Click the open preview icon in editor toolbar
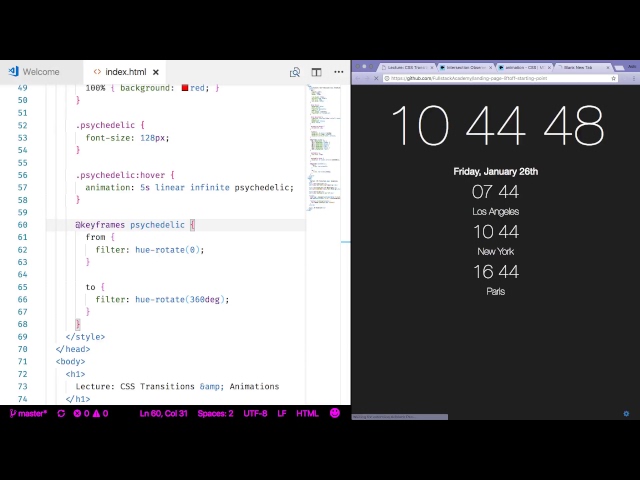Image resolution: width=640 pixels, height=480 pixels. pyautogui.click(x=295, y=72)
